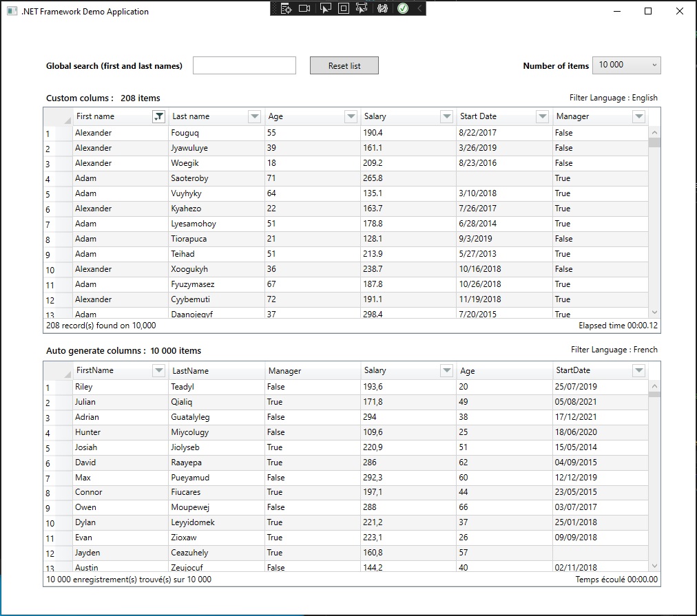Open Start Date column filter dropdown
This screenshot has width=697, height=616.
543,116
